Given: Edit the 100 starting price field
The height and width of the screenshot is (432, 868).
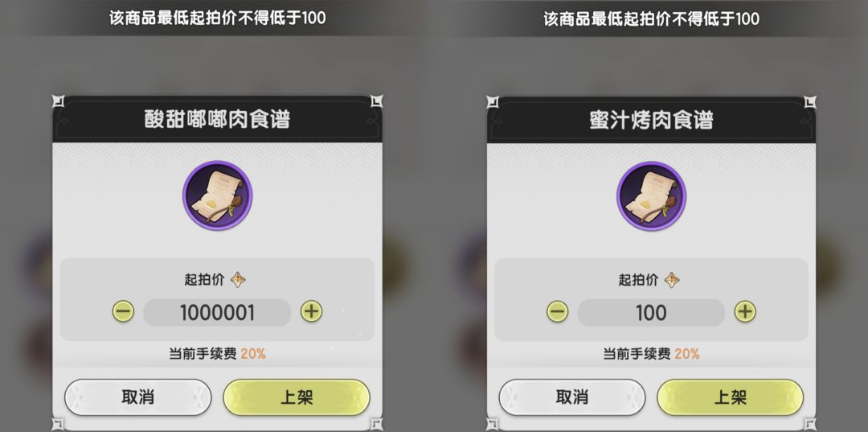Looking at the screenshot, I should pyautogui.click(x=651, y=312).
